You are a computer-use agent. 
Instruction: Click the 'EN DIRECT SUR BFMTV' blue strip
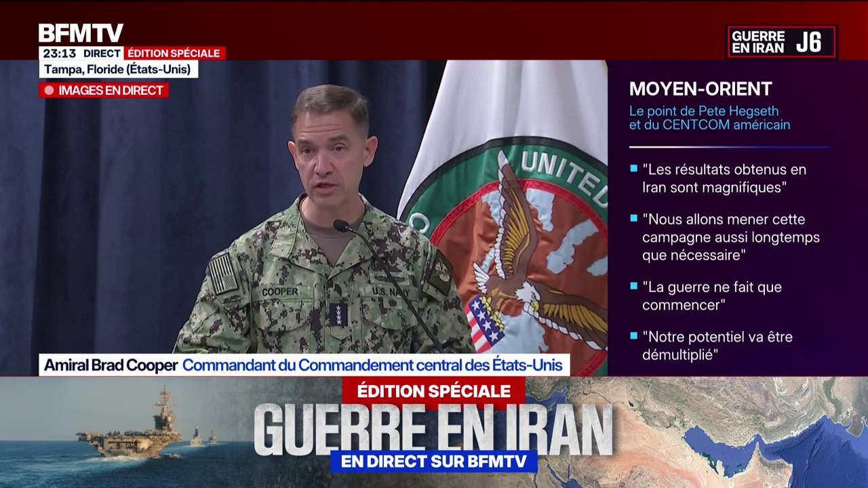click(434, 462)
